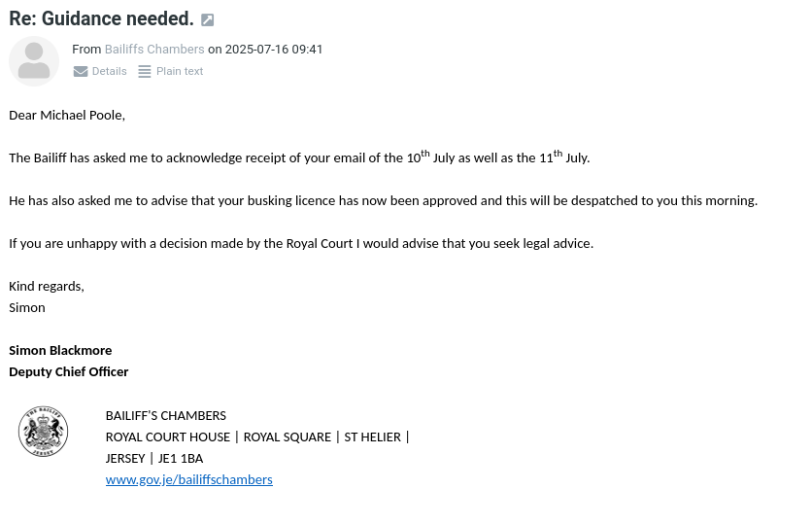
Task: Click the envelope icon next to Details
Action: point(81,72)
